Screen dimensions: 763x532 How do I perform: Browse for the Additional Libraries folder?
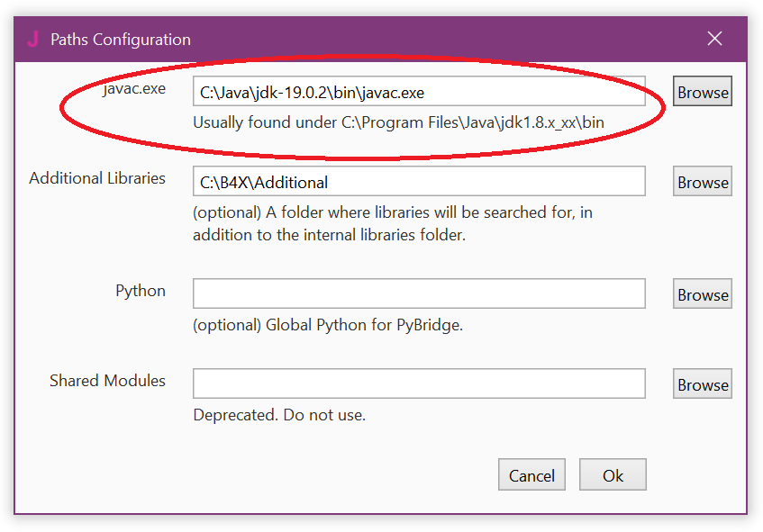tap(703, 182)
